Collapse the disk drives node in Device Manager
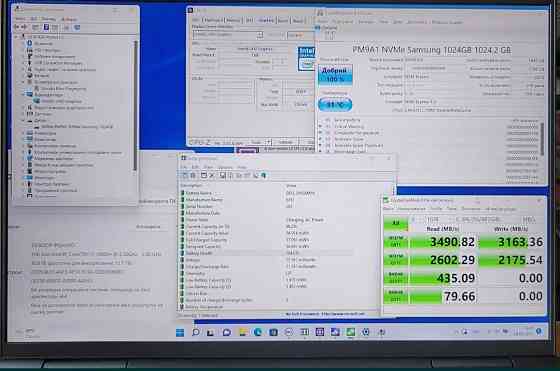Viewport: 560px width, 371px height. pos(23,120)
